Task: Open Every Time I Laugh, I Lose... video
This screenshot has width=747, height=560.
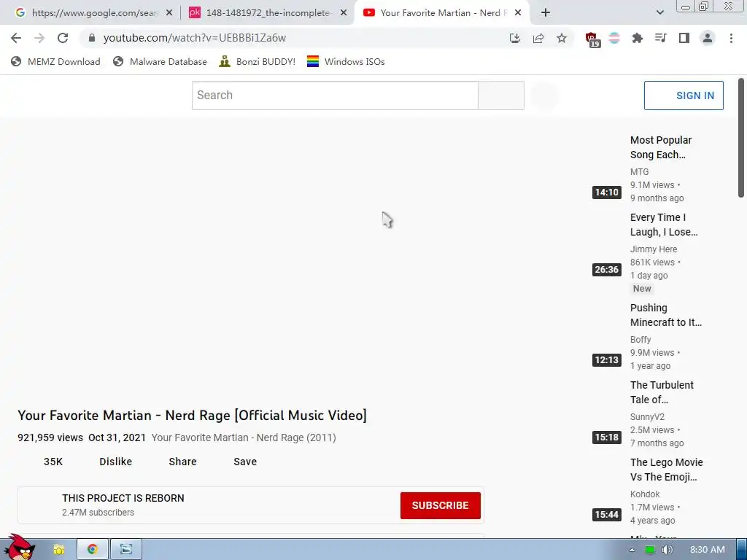Action: (x=664, y=225)
